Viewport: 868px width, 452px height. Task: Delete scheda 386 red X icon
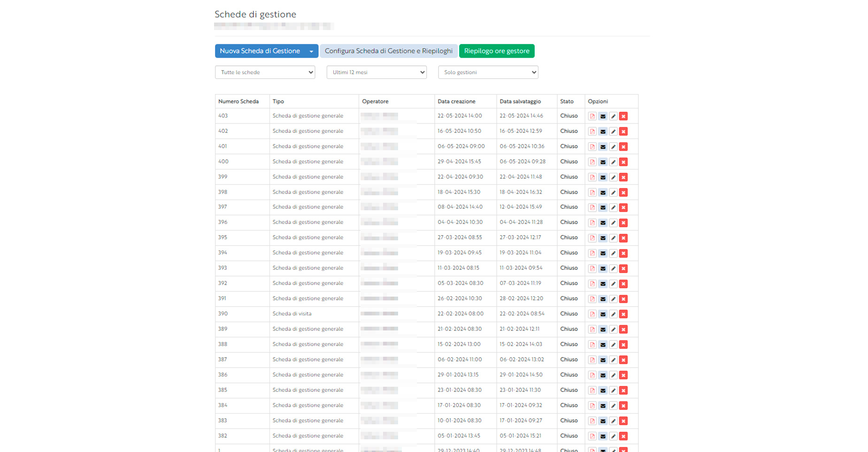(x=623, y=375)
